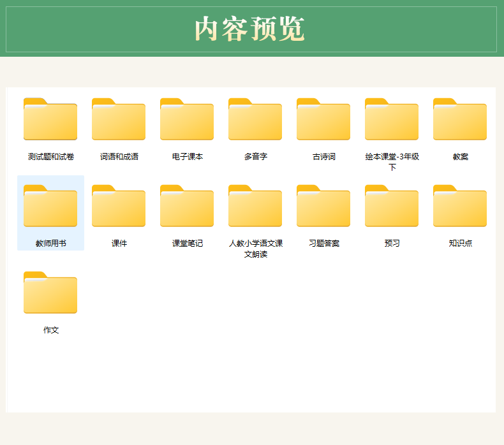Click the 人教小学语文课文朗读 label text
This screenshot has width=504, height=445.
256,249
